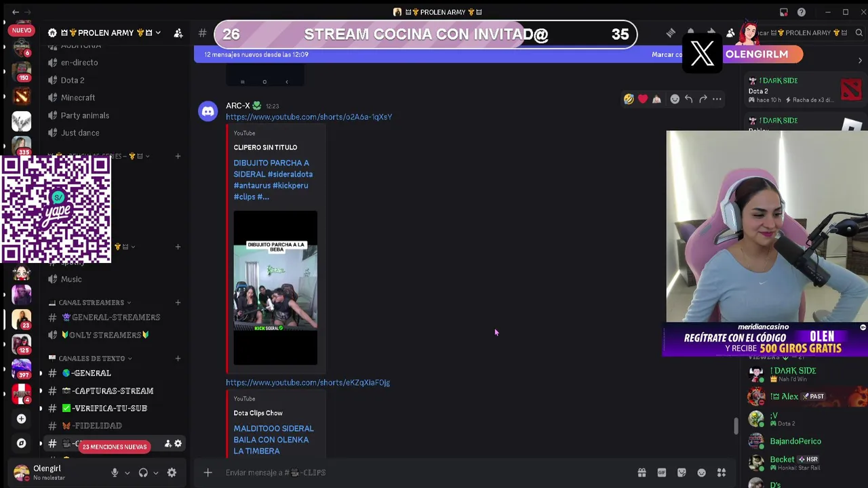This screenshot has width=868, height=488.
Task: Open server icon with 125 badge
Action: 21,344
